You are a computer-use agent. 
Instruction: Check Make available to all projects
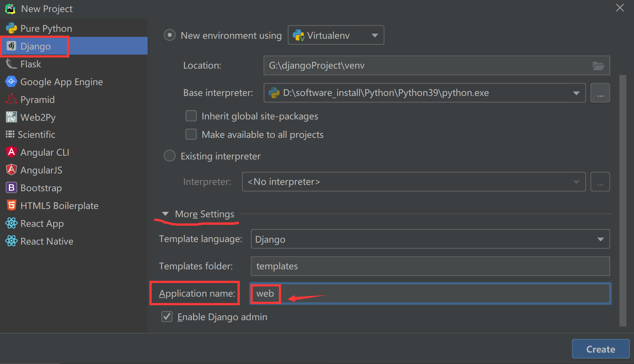(x=191, y=134)
